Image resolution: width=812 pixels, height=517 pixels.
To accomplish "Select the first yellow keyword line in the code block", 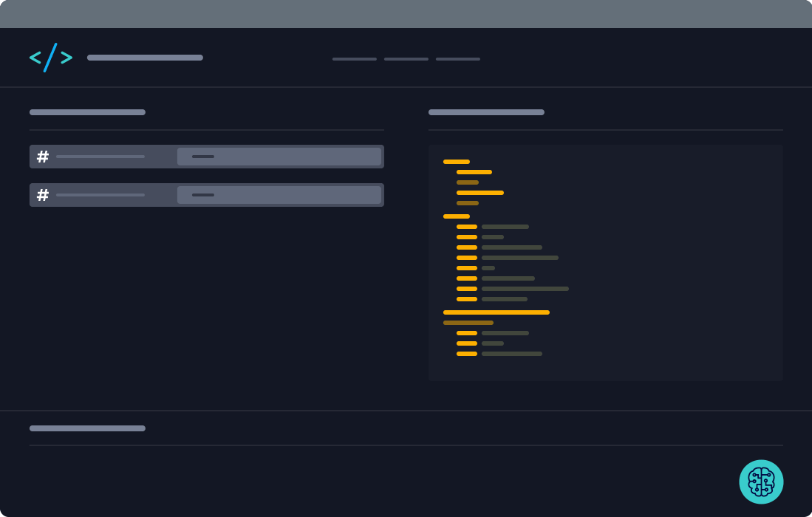I will coord(456,161).
